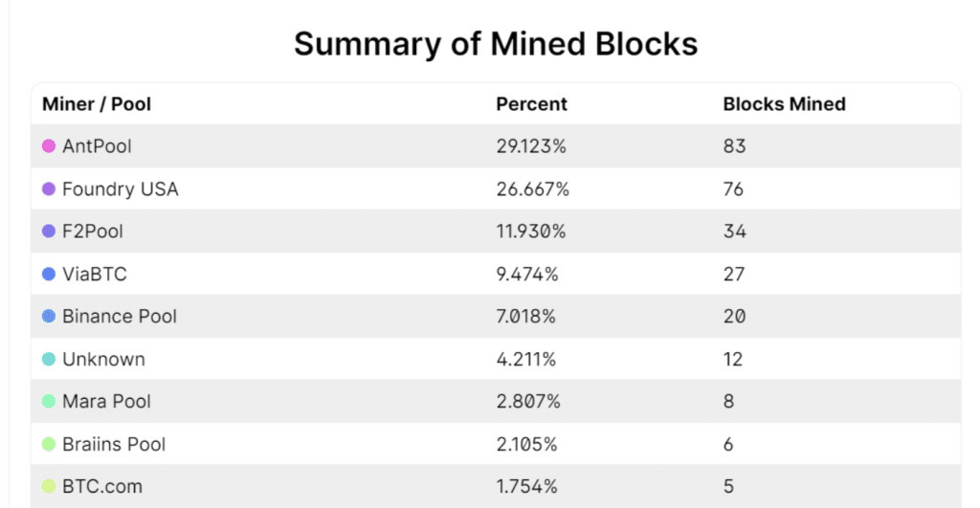Click the Mara Pool table row name
The width and height of the screenshot is (980, 508).
[106, 402]
